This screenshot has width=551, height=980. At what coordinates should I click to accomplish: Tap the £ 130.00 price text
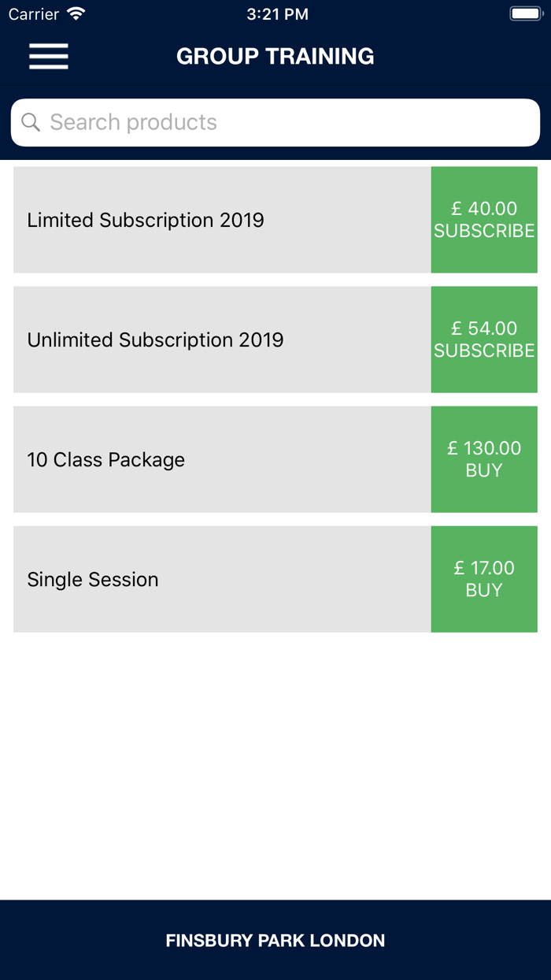tap(484, 448)
